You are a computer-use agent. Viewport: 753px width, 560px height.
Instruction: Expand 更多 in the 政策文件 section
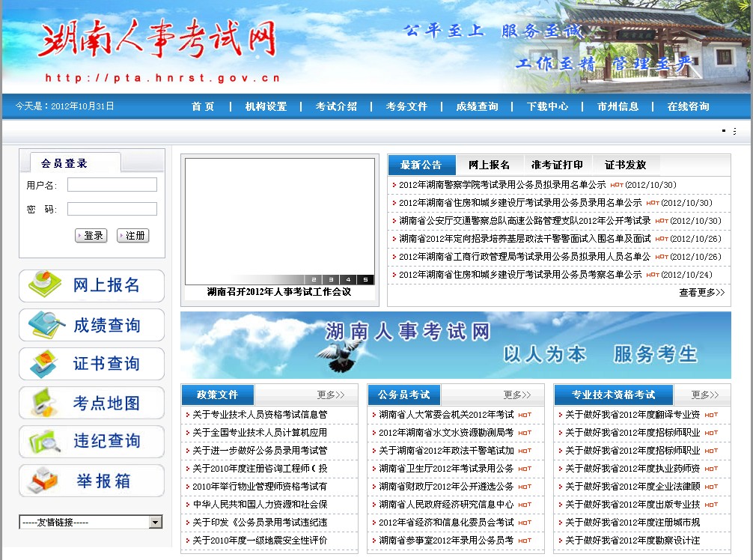330,395
